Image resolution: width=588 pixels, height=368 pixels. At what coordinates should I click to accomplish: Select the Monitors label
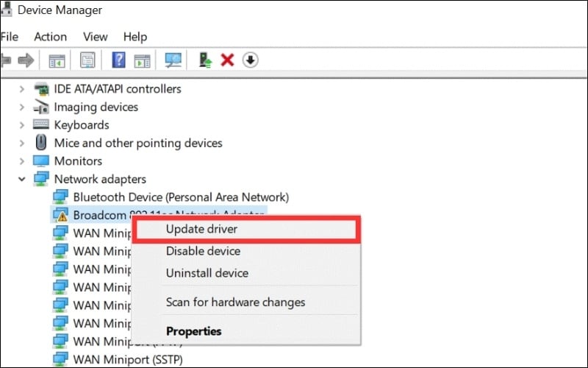(78, 161)
